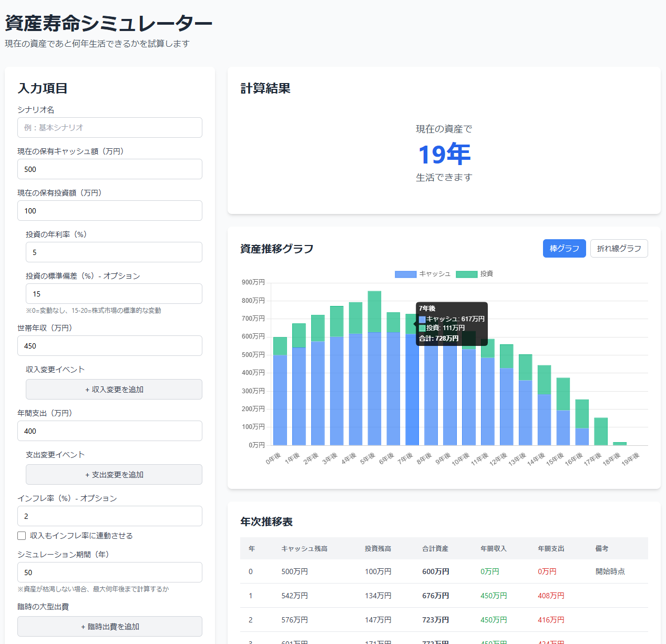
Task: Select the 棒グラフ view
Action: click(564, 249)
